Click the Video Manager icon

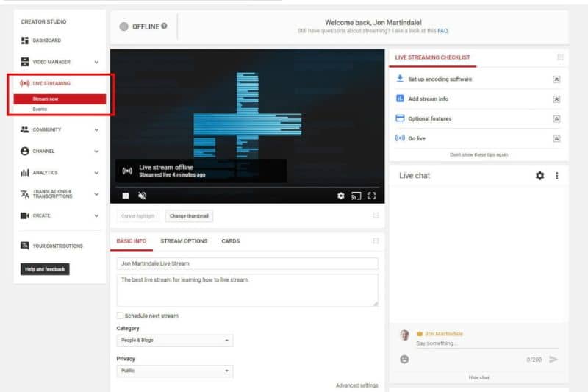(25, 62)
